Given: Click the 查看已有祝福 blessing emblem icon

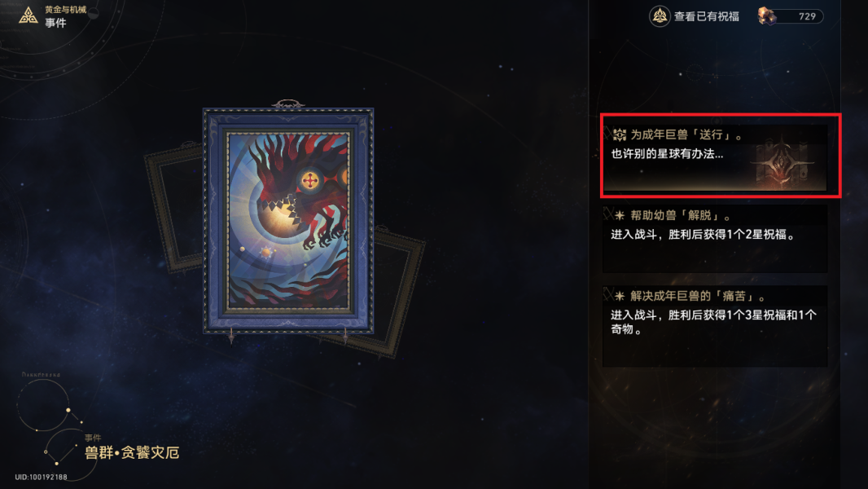Looking at the screenshot, I should tap(660, 16).
